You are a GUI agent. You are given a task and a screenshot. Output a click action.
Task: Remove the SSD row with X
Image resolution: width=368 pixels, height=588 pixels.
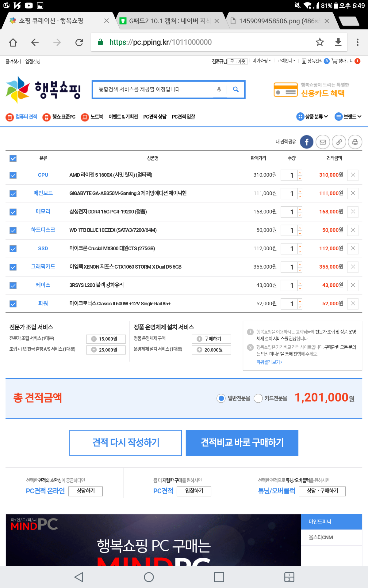(x=353, y=248)
